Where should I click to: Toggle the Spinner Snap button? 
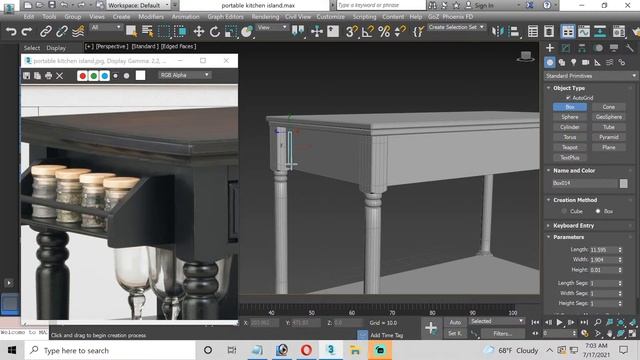click(400, 31)
